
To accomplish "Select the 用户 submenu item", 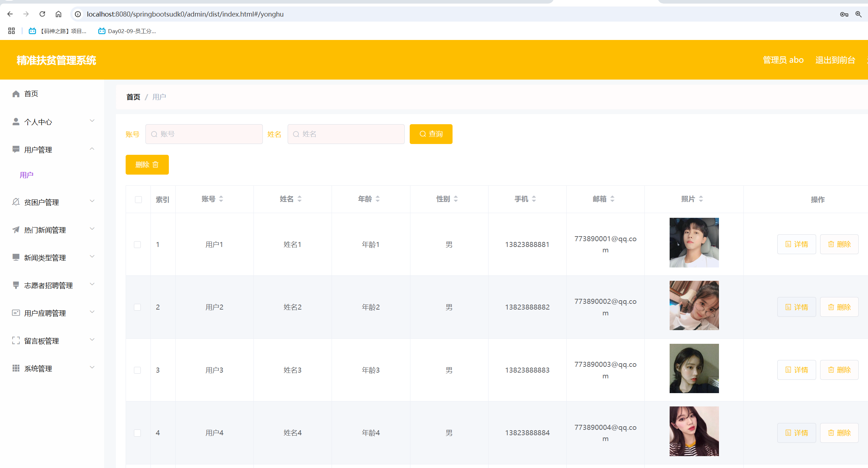I will [x=27, y=175].
